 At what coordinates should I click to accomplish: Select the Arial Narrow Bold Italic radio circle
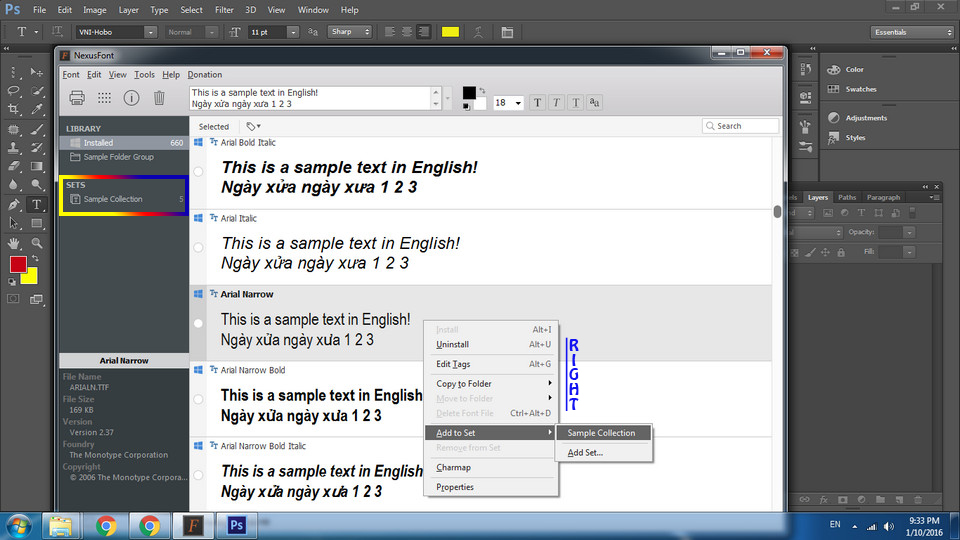click(x=198, y=475)
